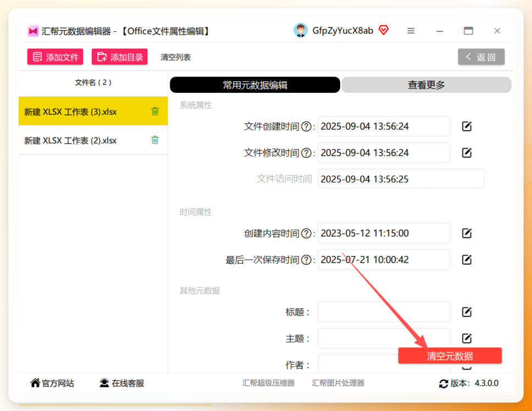
Task: Select file 新建 XLSX 工作表 (2).xlsx
Action: pos(93,140)
